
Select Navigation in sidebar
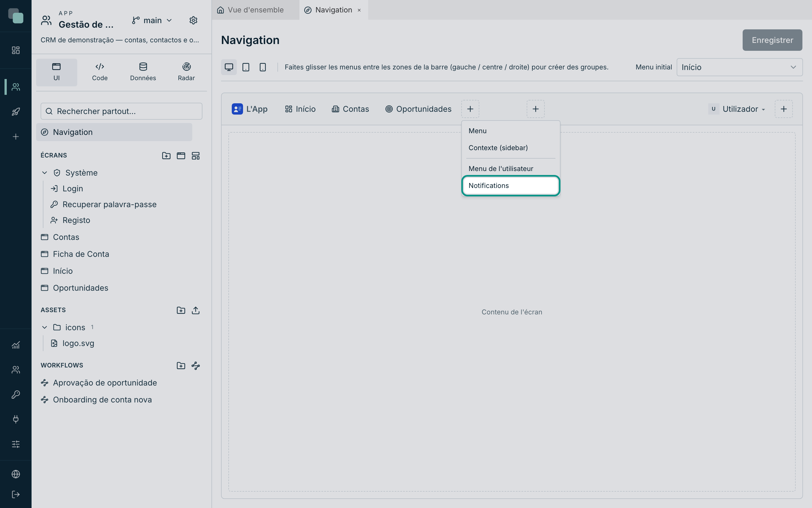tap(114, 132)
